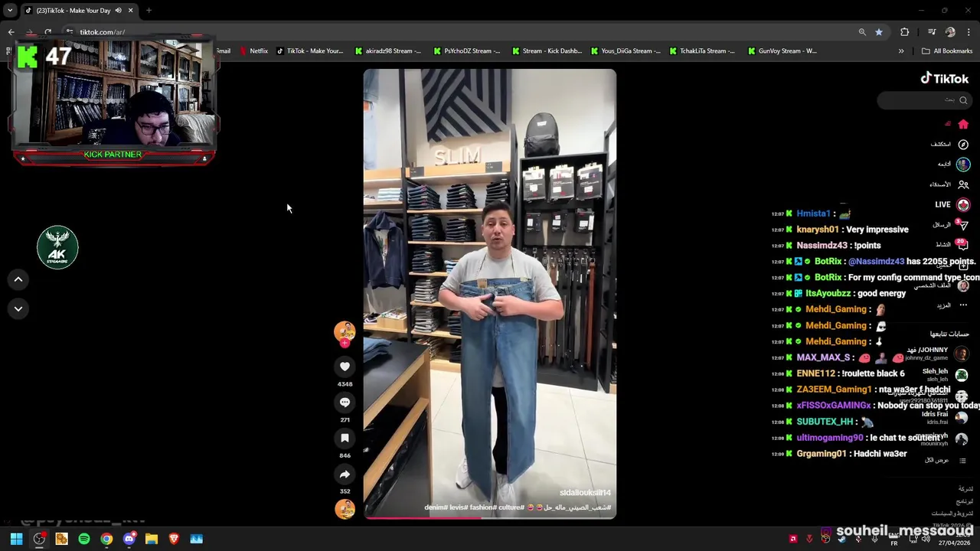Share the video using the arrow icon
Screen dimensions: 980x551
tap(345, 474)
